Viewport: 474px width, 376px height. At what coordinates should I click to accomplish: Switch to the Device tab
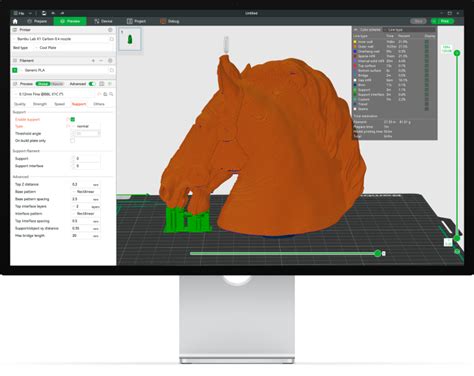[x=103, y=21]
